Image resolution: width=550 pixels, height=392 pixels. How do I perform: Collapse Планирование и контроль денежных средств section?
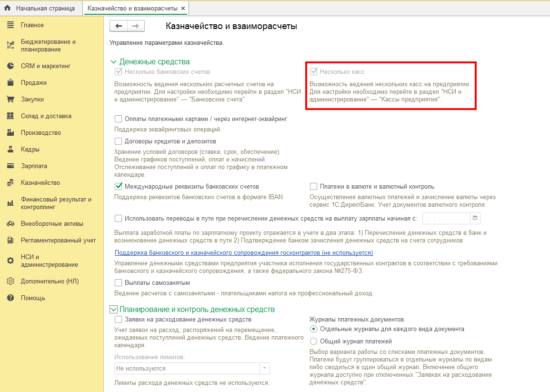[x=113, y=310]
